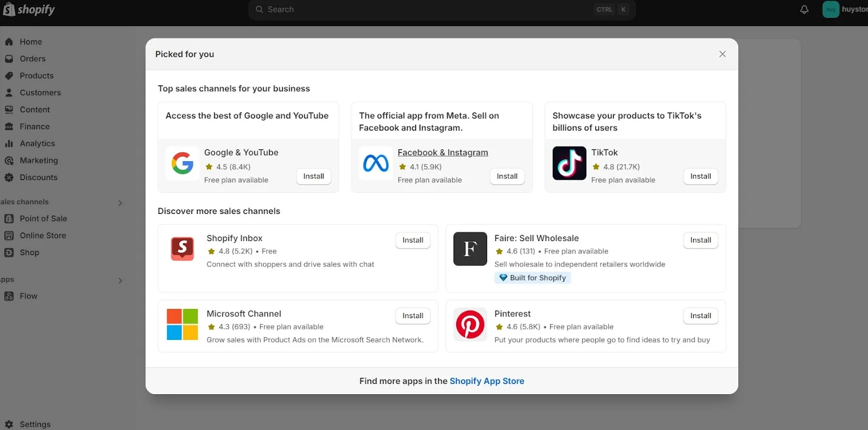The image size is (868, 430).
Task: Click the Customers person icon in sidebar
Action: point(9,92)
